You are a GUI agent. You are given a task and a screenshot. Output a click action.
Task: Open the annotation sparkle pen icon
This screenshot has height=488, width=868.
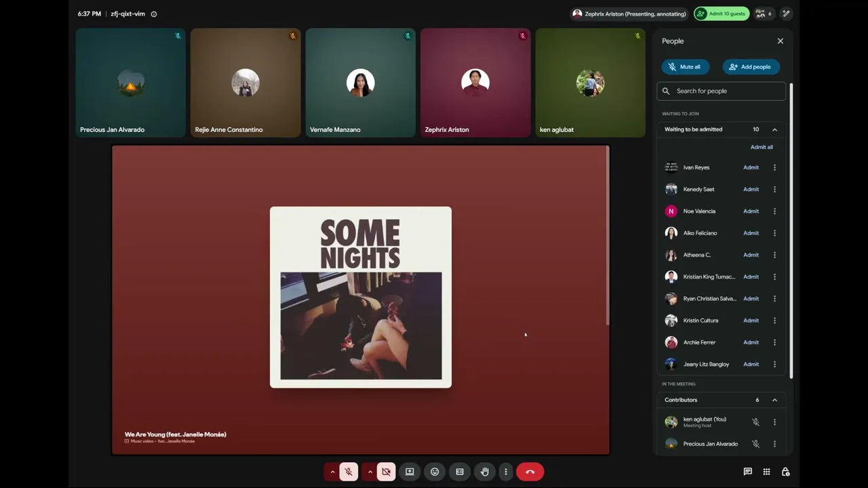coord(786,14)
